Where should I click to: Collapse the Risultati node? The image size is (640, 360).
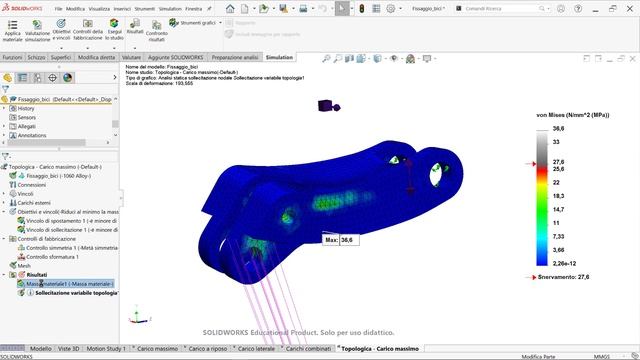click(x=4, y=274)
